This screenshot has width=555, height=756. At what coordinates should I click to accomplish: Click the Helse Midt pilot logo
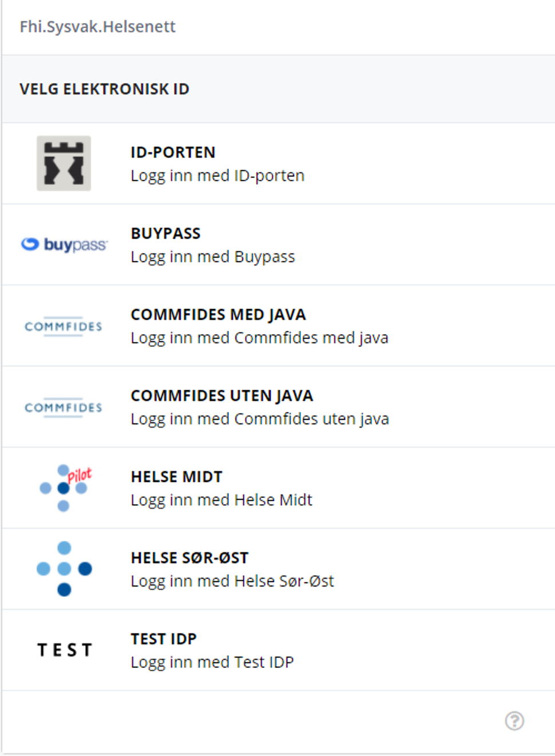pos(65,488)
